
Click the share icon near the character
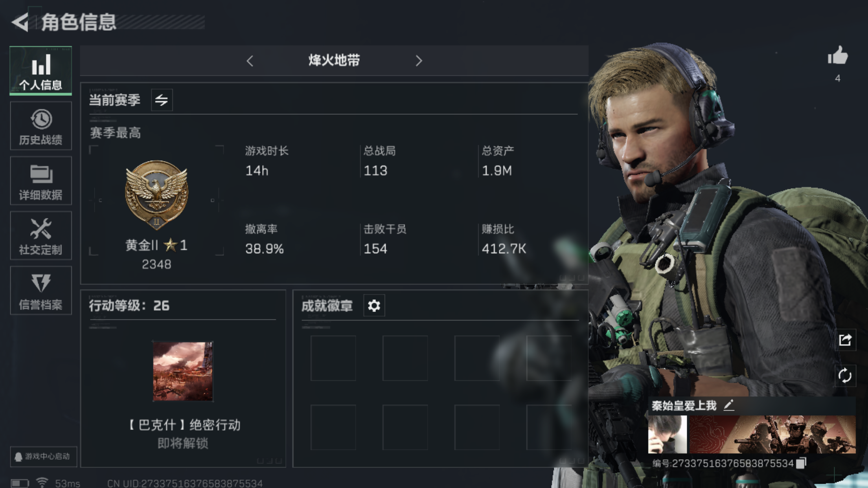coord(845,340)
